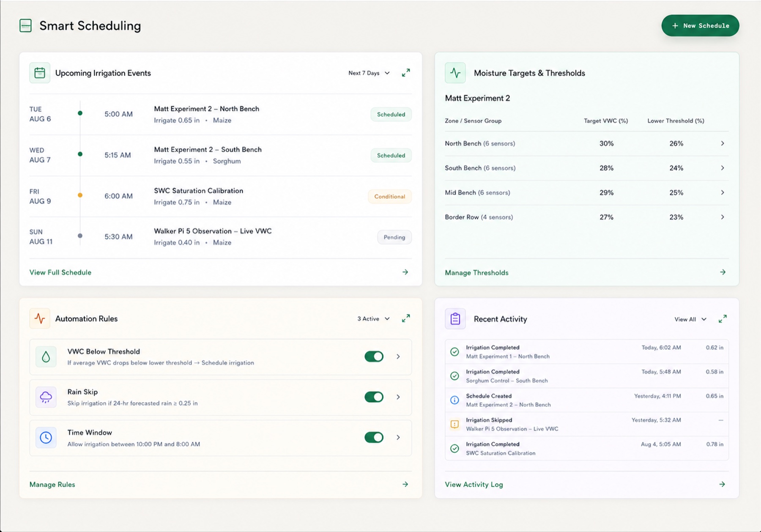Select SWC Saturation Calibration event title
The height and width of the screenshot is (532, 761).
pyautogui.click(x=198, y=191)
